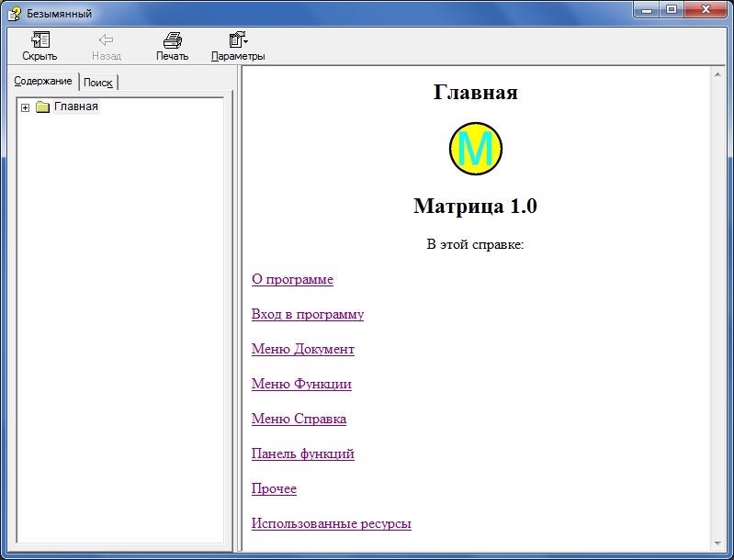Click the yellow M logo image
The width and height of the screenshot is (734, 560).
point(476,149)
